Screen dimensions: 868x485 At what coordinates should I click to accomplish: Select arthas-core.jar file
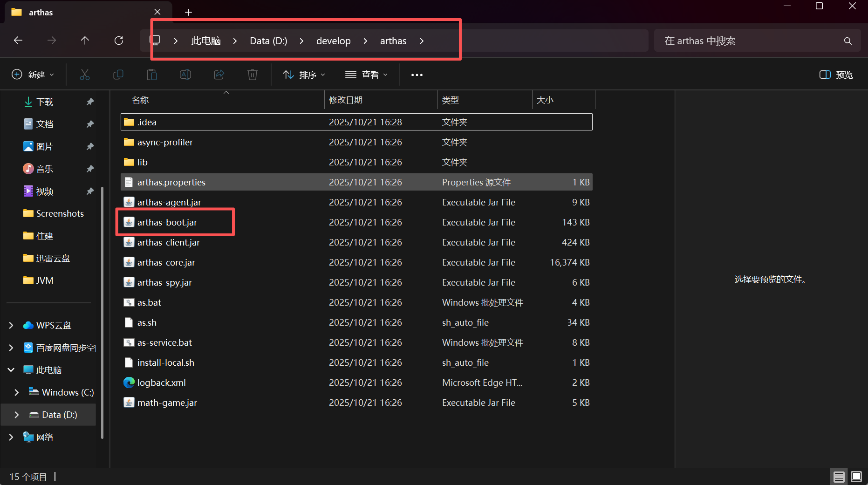(x=356, y=262)
